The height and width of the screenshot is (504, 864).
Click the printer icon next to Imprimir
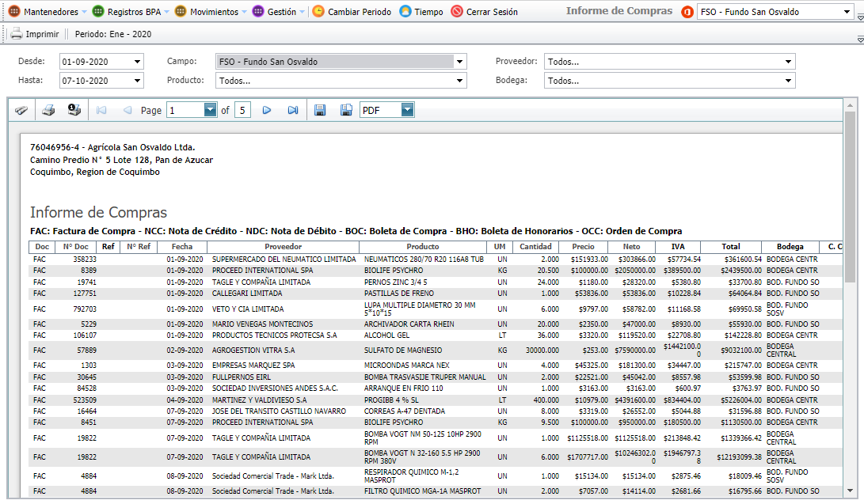(x=17, y=34)
